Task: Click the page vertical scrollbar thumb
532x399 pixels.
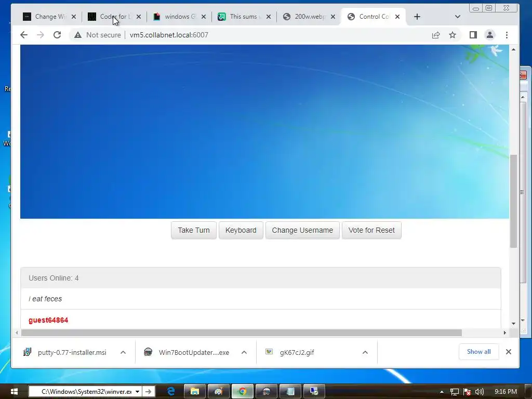Action: click(x=513, y=201)
